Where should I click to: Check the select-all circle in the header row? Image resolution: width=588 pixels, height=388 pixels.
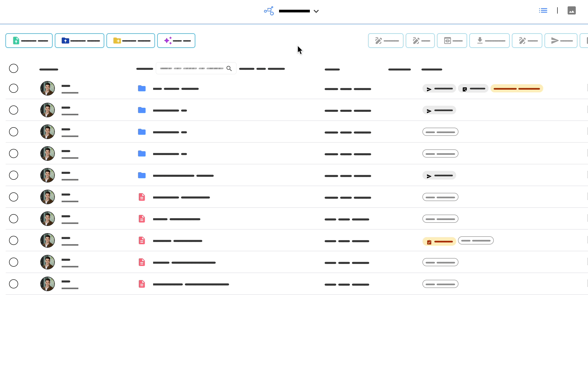pyautogui.click(x=13, y=68)
